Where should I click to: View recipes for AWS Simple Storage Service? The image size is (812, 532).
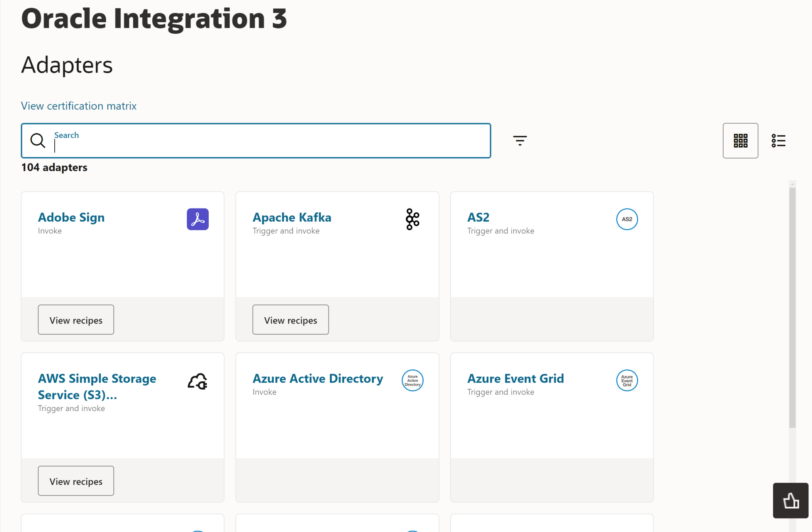click(76, 481)
